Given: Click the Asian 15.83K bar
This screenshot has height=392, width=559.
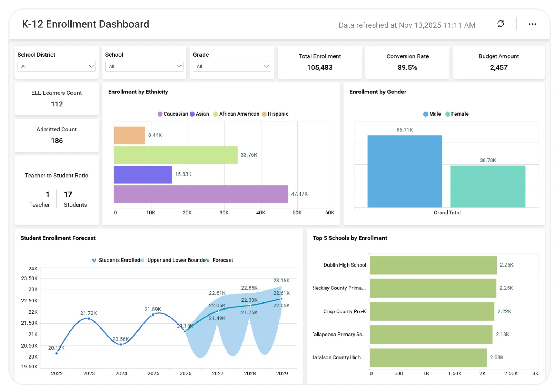Looking at the screenshot, I should pyautogui.click(x=143, y=174).
